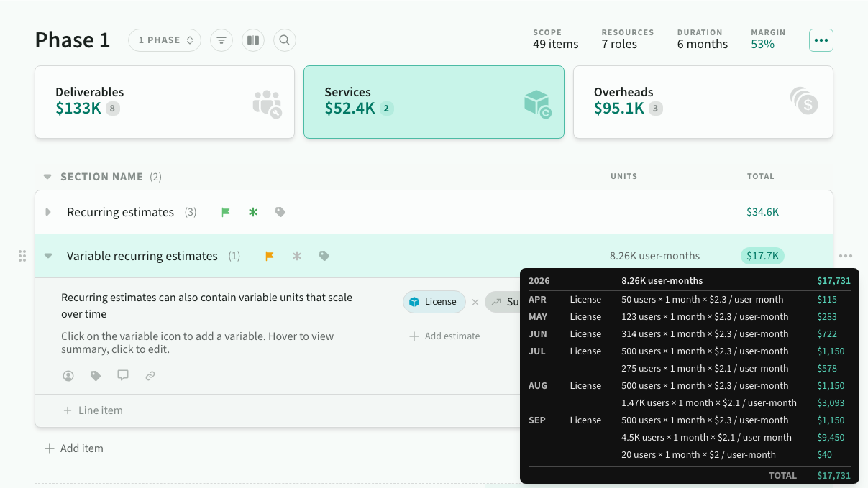Screen dimensions: 868x488
Task: Click the License estimate chip
Action: click(434, 302)
